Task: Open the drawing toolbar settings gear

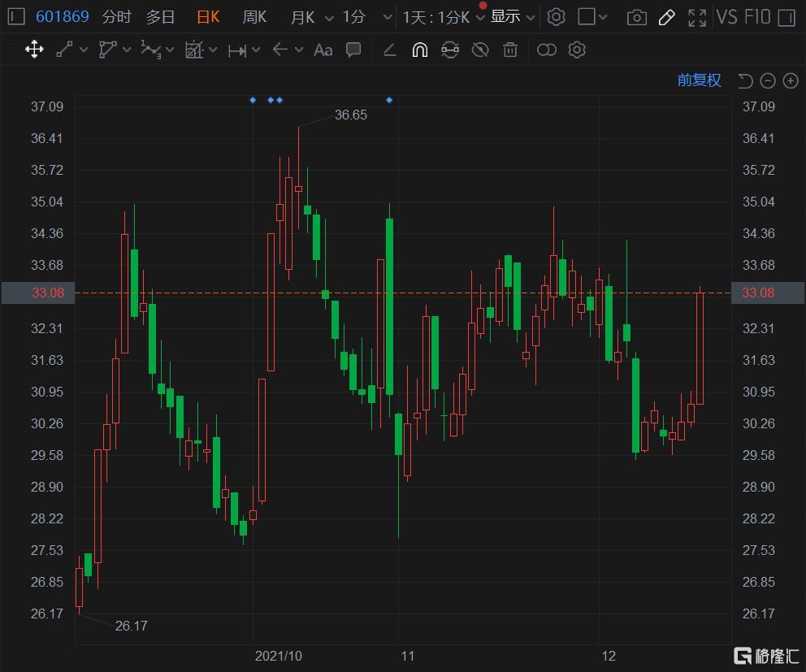Action: (x=577, y=50)
